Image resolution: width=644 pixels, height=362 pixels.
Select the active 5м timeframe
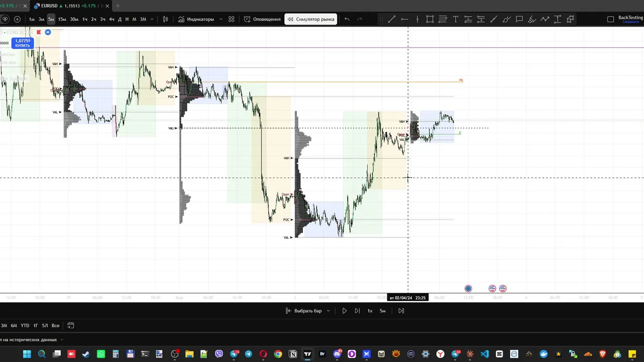click(x=51, y=19)
